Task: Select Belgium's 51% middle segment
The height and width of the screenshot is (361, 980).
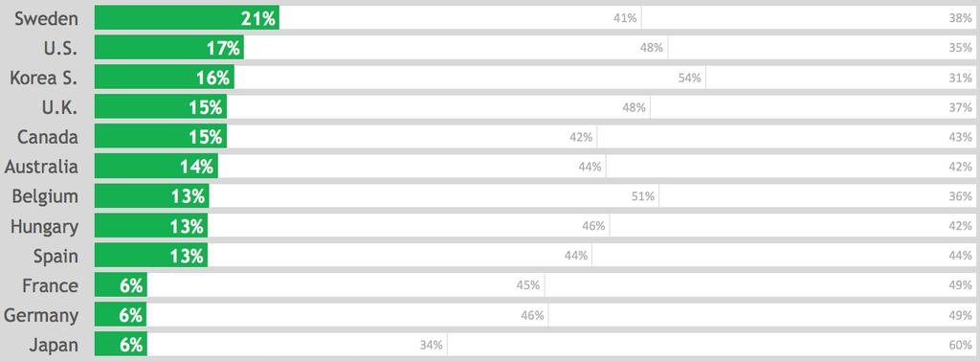Action: coord(434,196)
